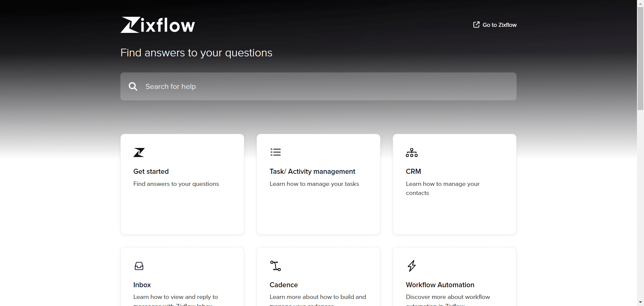Click the Cadence card icon
644x306 pixels.
pos(276,266)
